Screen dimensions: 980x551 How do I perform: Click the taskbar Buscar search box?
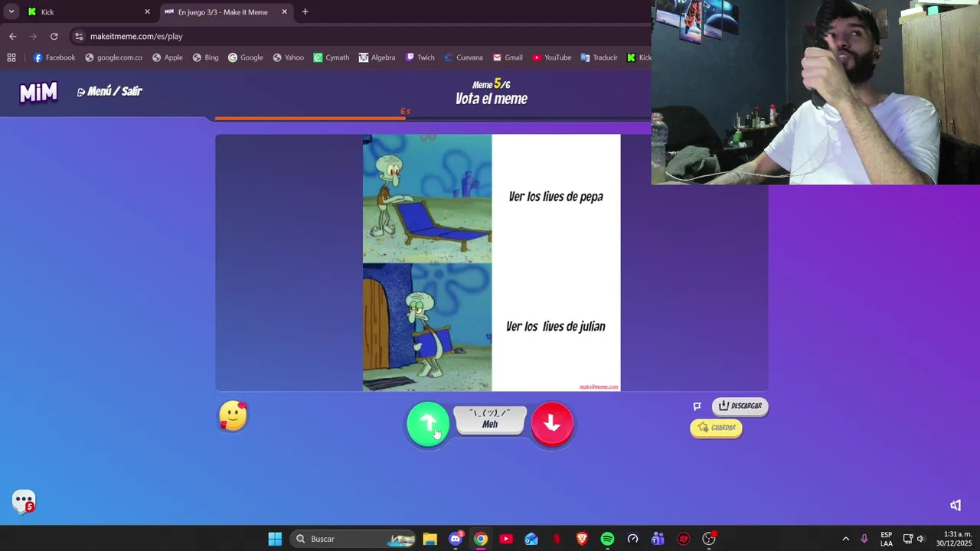[352, 539]
